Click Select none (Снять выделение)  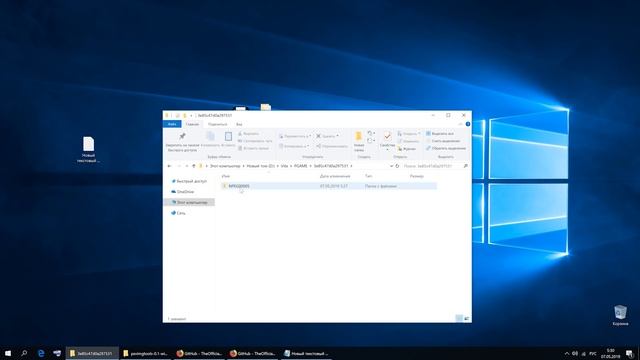coord(443,141)
